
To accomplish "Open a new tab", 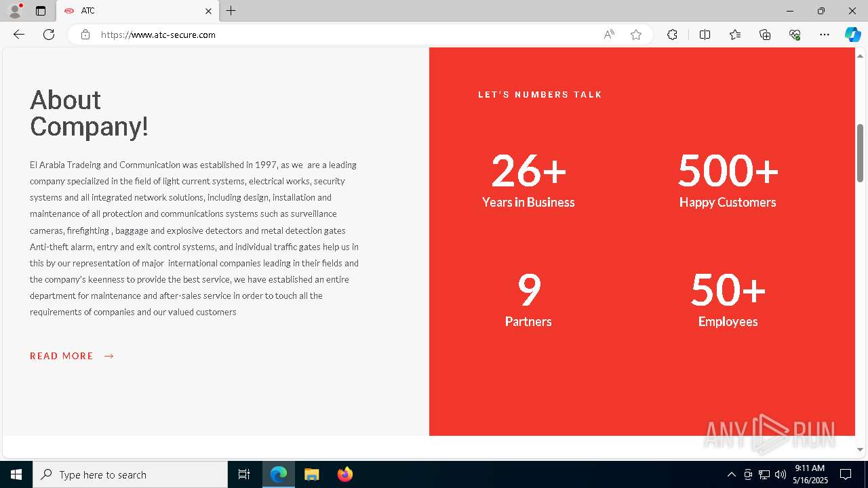I will pyautogui.click(x=231, y=11).
